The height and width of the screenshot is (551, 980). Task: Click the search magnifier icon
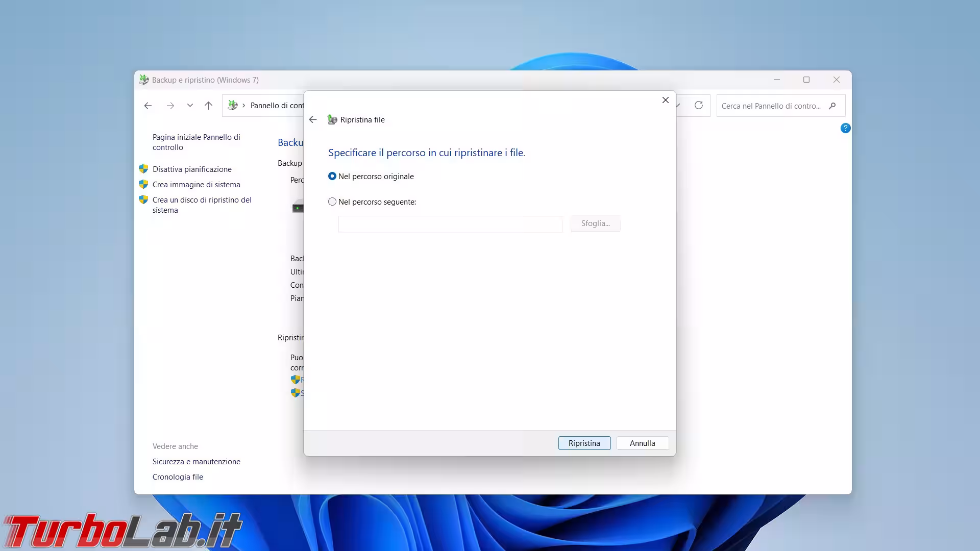832,106
